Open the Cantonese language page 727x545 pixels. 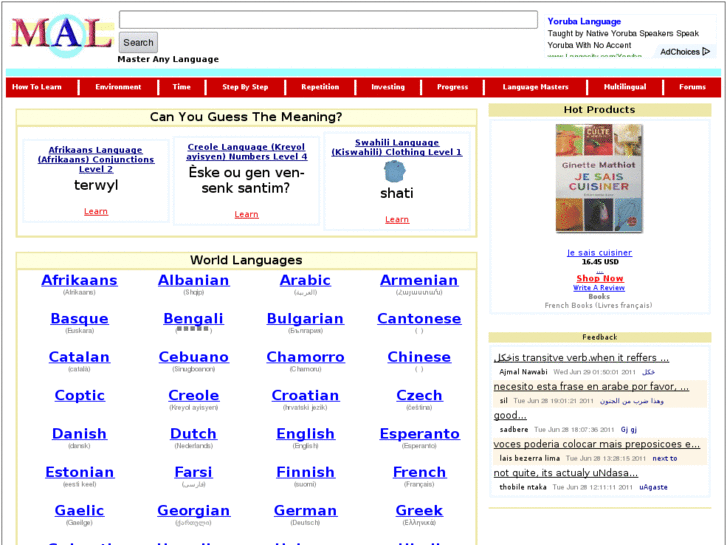tap(419, 319)
